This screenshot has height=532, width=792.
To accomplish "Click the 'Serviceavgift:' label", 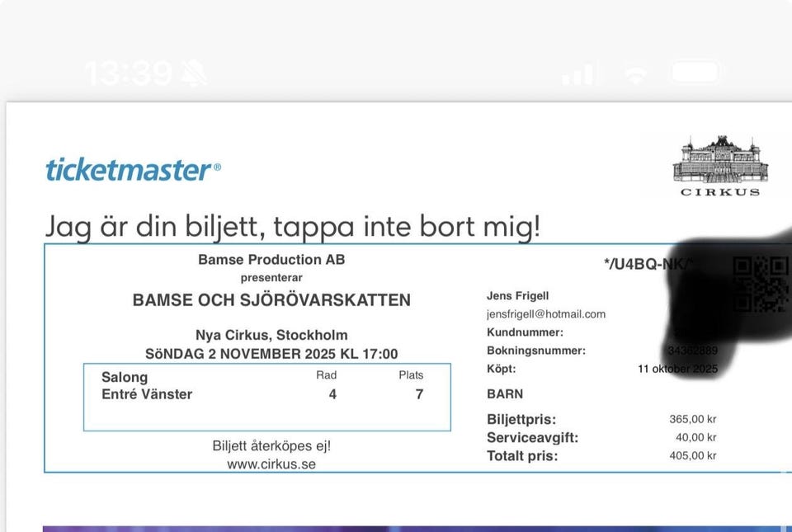I will pyautogui.click(x=532, y=438).
